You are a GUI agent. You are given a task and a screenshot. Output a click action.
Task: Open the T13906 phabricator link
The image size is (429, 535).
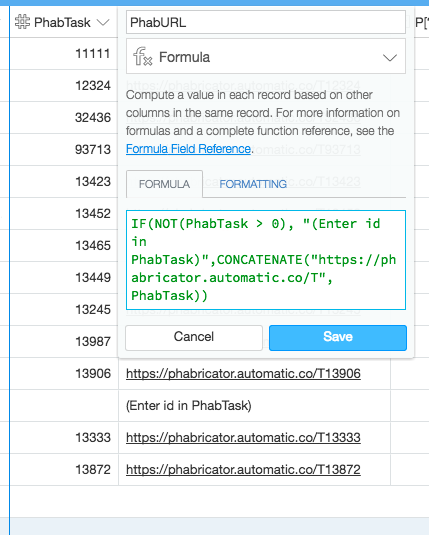(243, 374)
